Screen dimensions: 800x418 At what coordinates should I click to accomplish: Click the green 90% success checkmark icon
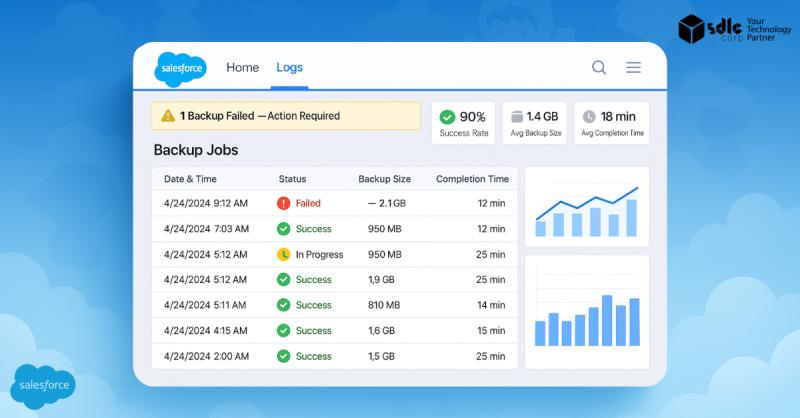click(x=447, y=117)
